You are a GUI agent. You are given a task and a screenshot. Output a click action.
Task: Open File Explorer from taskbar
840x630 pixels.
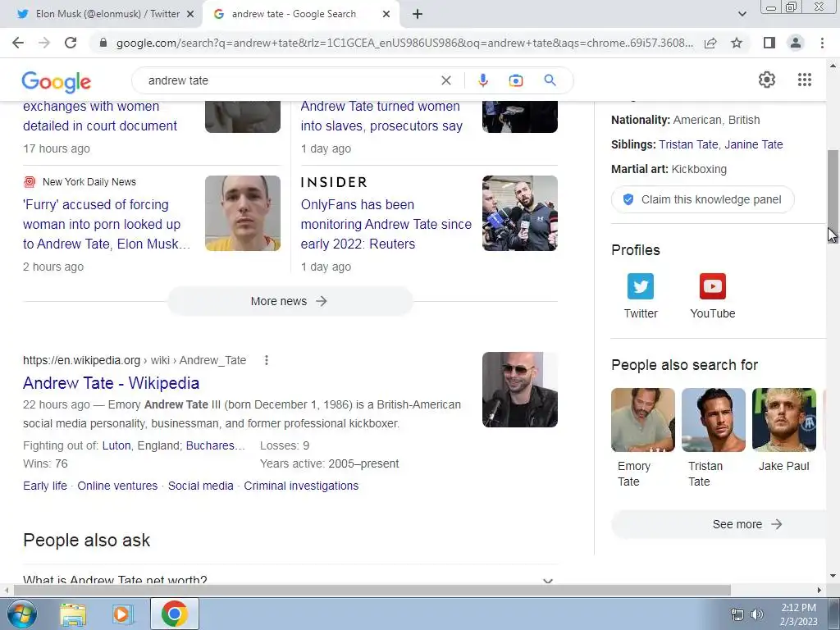pyautogui.click(x=73, y=614)
